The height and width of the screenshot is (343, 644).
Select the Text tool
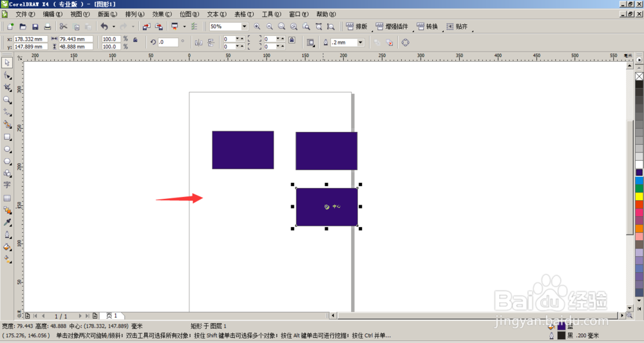pyautogui.click(x=7, y=185)
